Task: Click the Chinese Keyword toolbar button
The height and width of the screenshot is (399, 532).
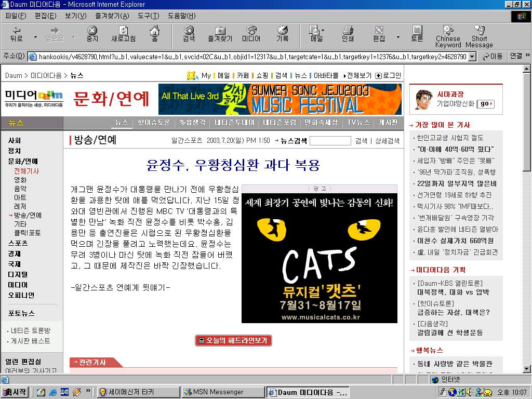Action: click(448, 37)
